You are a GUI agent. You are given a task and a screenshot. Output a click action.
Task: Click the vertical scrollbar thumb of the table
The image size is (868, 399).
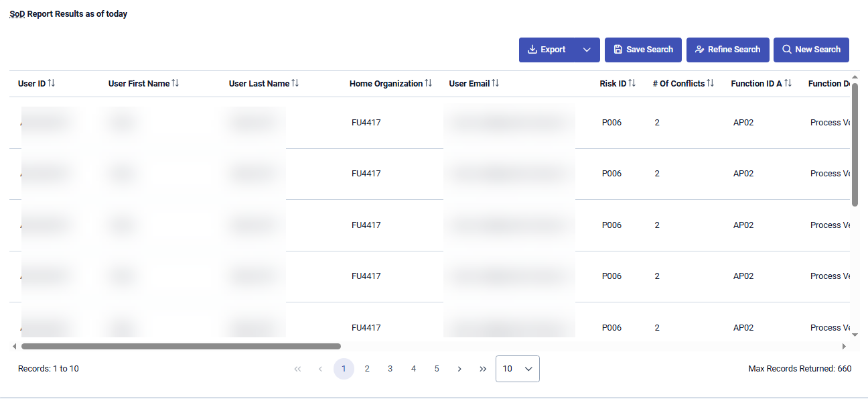(x=855, y=144)
